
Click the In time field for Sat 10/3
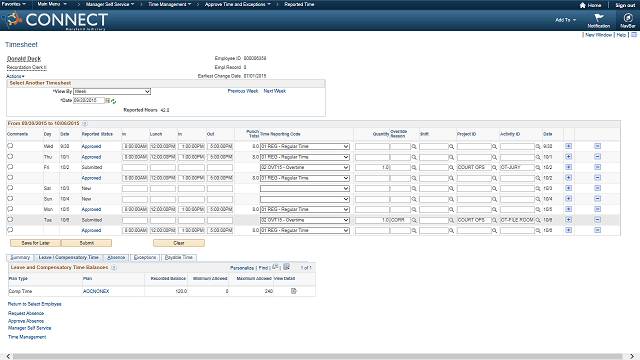135,189
